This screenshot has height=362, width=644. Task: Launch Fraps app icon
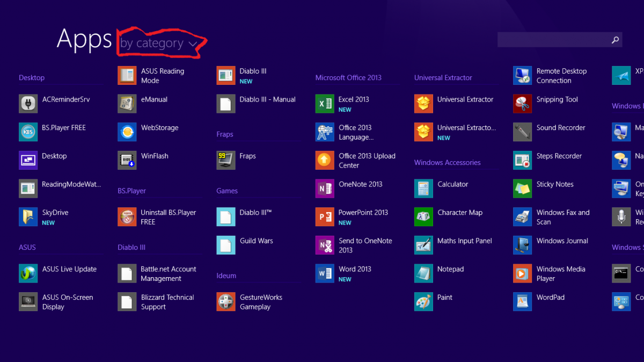[x=226, y=160]
